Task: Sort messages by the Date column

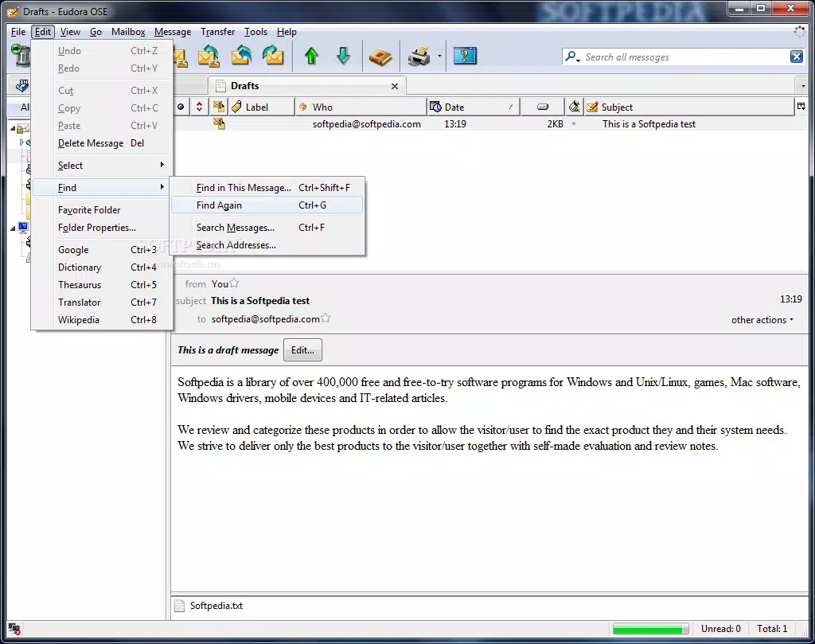Action: [473, 107]
